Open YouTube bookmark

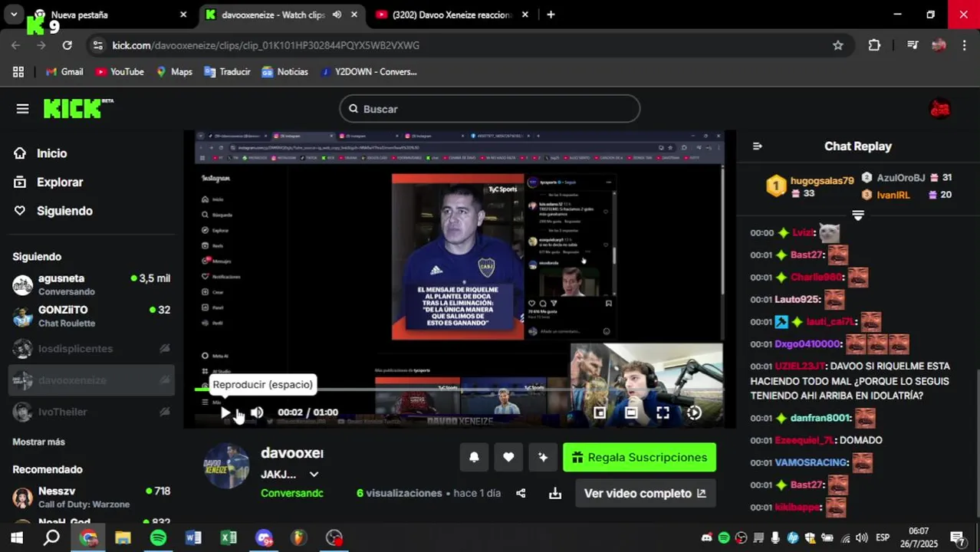click(x=120, y=71)
